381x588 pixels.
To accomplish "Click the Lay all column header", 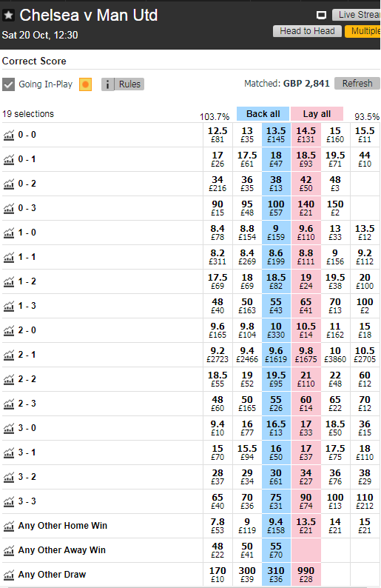I will tap(317, 114).
